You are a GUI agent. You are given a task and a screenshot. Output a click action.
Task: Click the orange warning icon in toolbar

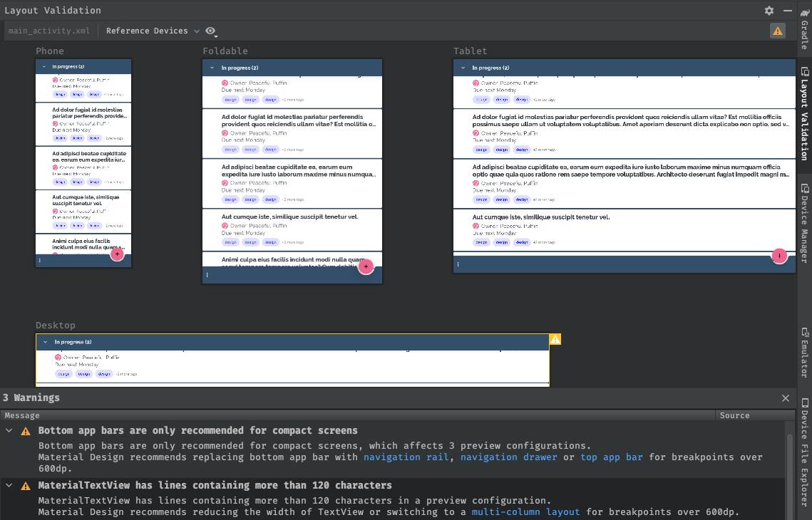pos(778,31)
